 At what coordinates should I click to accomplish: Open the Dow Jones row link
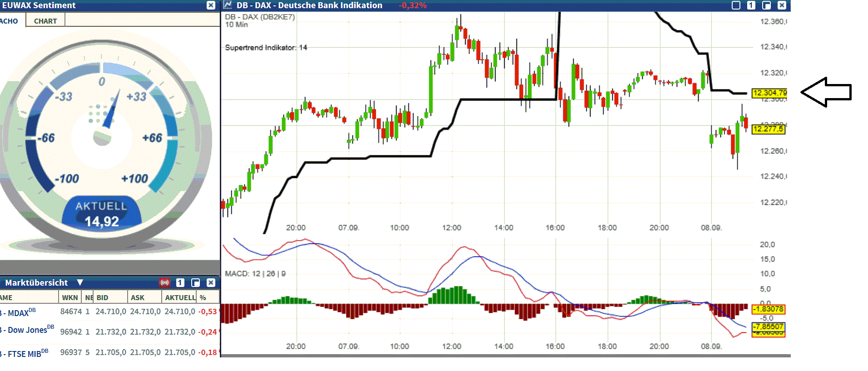27,330
